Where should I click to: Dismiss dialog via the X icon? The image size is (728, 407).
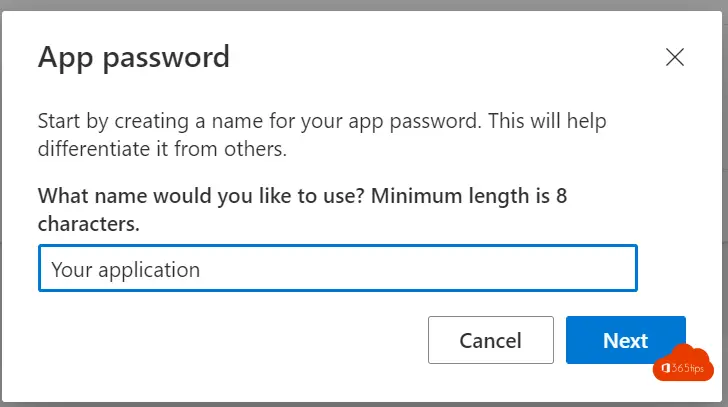pos(675,57)
